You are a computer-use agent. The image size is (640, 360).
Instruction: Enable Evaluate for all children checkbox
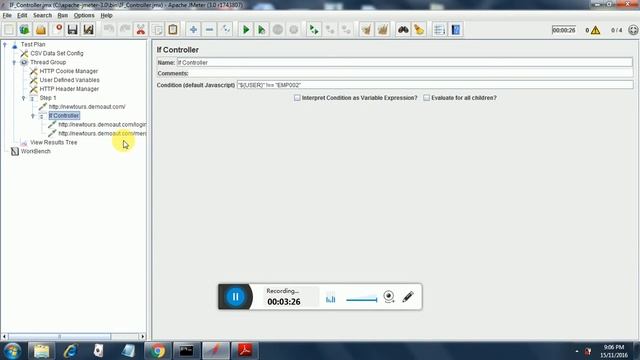pyautogui.click(x=427, y=98)
